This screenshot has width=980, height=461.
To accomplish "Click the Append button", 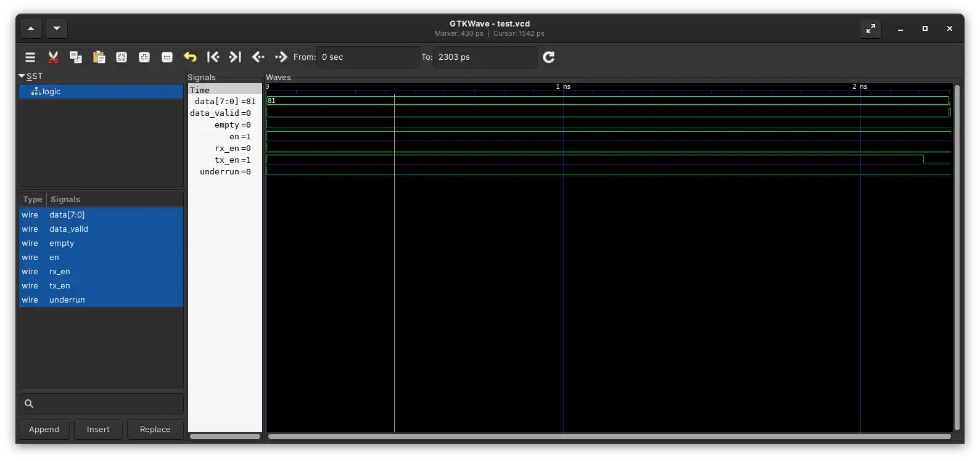I will (x=44, y=430).
